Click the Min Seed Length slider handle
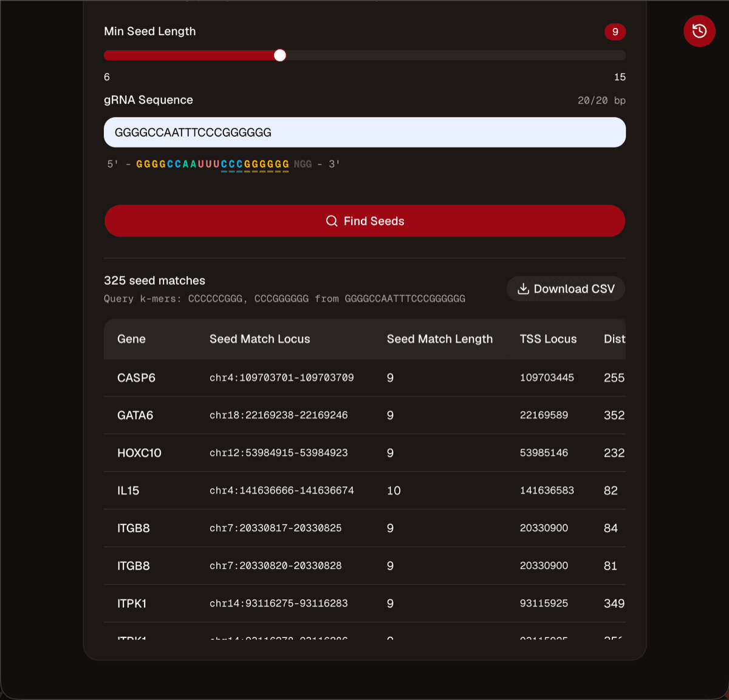The image size is (729, 700). coord(280,55)
